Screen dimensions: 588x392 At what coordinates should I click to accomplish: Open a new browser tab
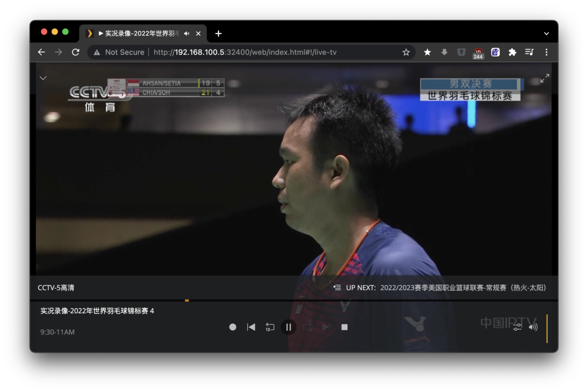[x=219, y=34]
